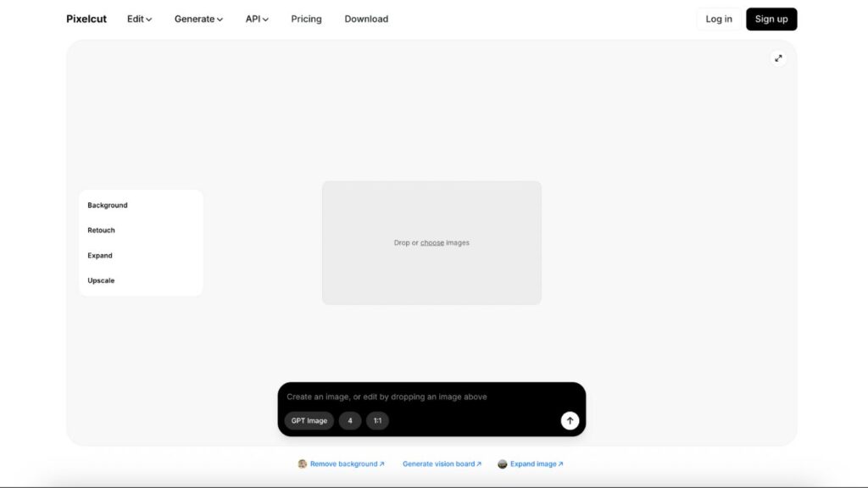868x488 pixels.
Task: Select the Retouch tool
Action: tap(101, 230)
